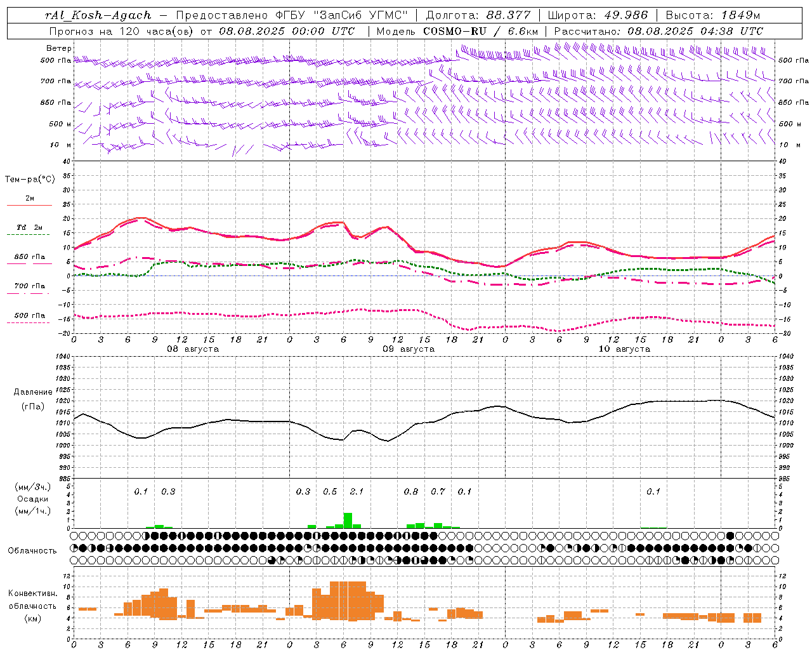Image resolution: width=812 pixels, height=650 pixels.
Task: Select the text Предоставлено ФГБУ "ЗапСиб УГМС"
Action: coord(291,15)
